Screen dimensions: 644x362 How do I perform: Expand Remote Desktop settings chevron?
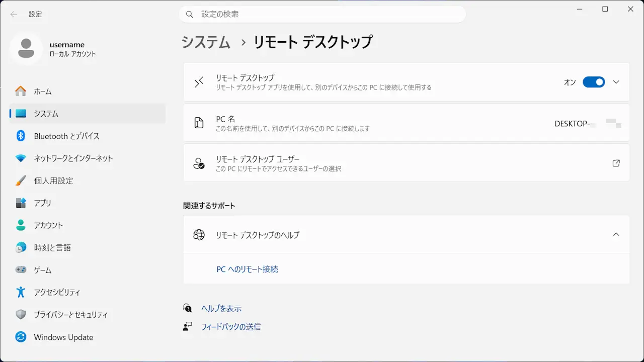tap(616, 82)
